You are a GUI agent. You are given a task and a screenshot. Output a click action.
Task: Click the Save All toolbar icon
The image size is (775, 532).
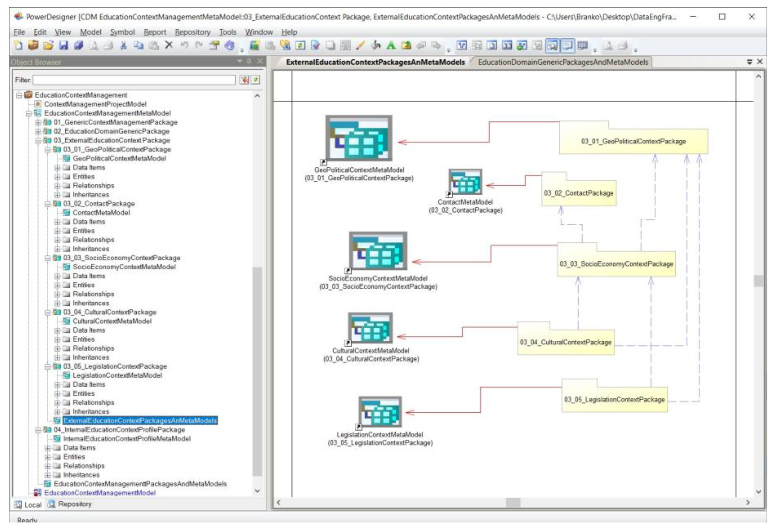78,45
